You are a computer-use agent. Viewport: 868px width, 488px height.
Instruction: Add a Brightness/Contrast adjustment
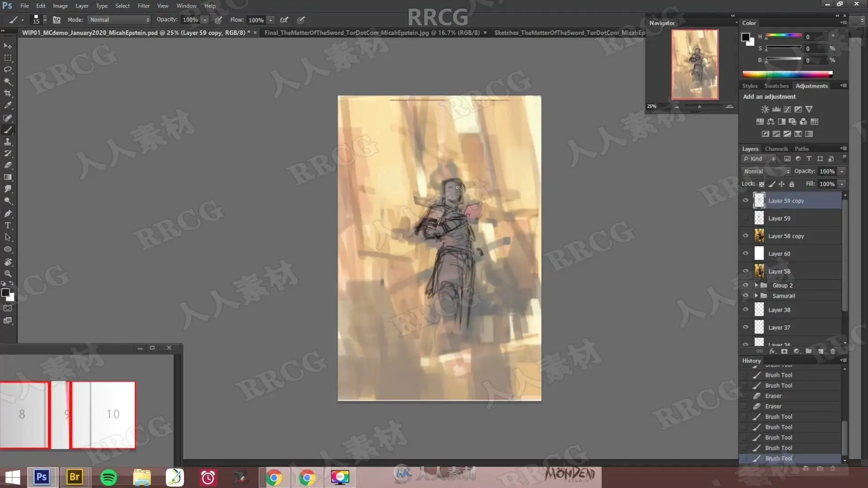coord(765,109)
